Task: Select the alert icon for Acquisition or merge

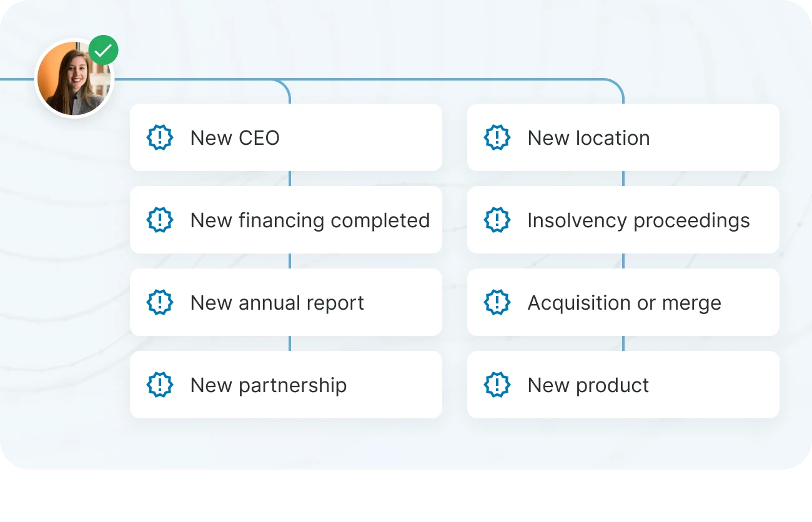Action: 497,302
